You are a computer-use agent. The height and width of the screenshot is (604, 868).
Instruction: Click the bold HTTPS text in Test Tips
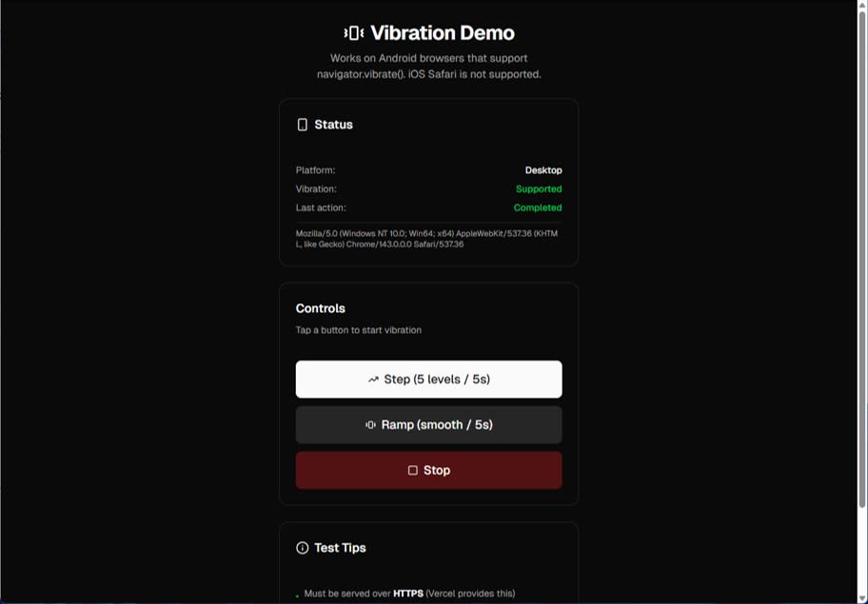point(406,593)
